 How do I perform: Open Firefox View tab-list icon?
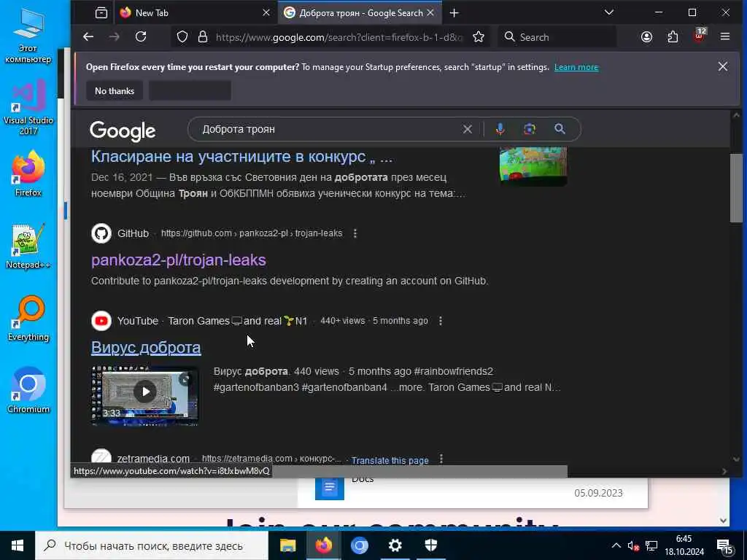101,13
